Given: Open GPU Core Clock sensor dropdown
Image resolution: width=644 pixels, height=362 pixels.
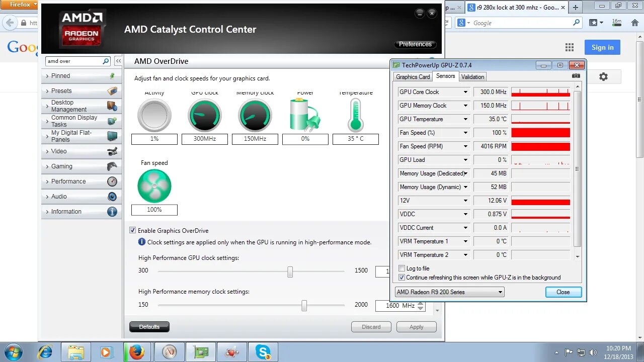Looking at the screenshot, I should tap(465, 92).
